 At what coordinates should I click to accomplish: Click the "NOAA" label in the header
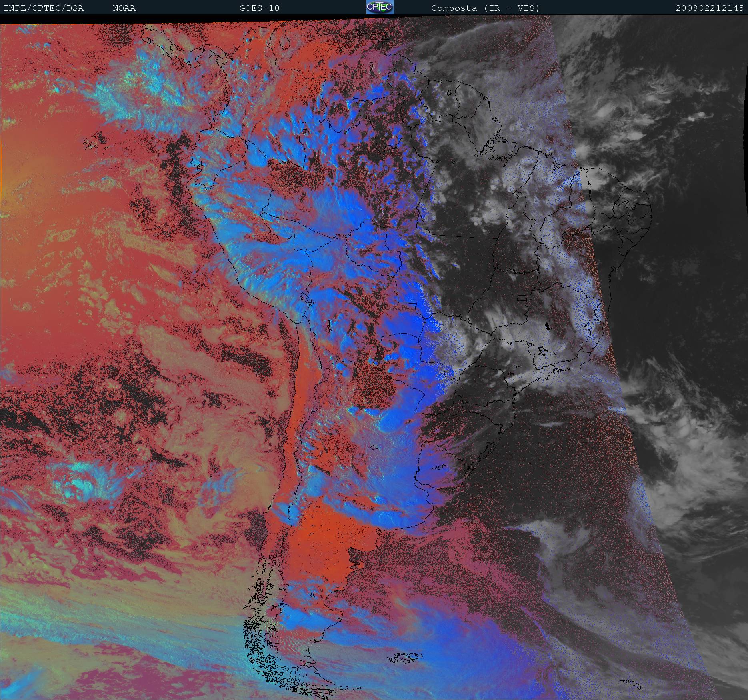tap(124, 8)
